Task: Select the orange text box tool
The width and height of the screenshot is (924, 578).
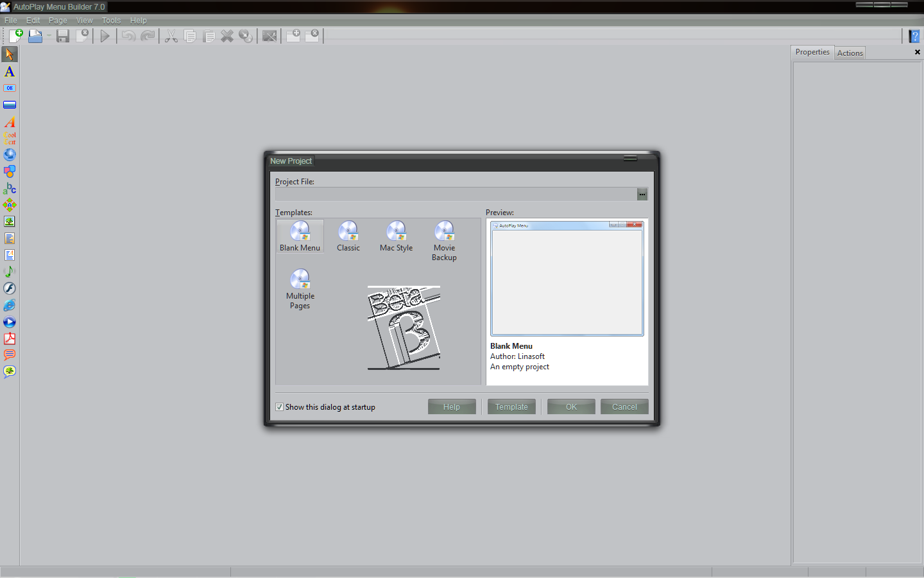Action: (10, 238)
